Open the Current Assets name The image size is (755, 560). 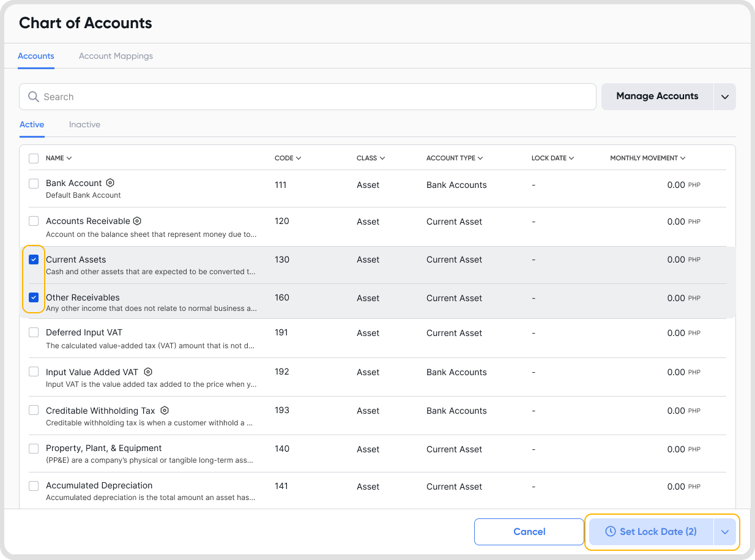[x=76, y=259]
